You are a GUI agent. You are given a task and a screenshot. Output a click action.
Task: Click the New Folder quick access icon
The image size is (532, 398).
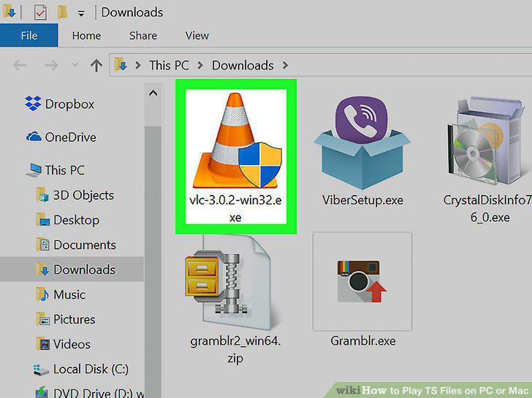pos(61,12)
